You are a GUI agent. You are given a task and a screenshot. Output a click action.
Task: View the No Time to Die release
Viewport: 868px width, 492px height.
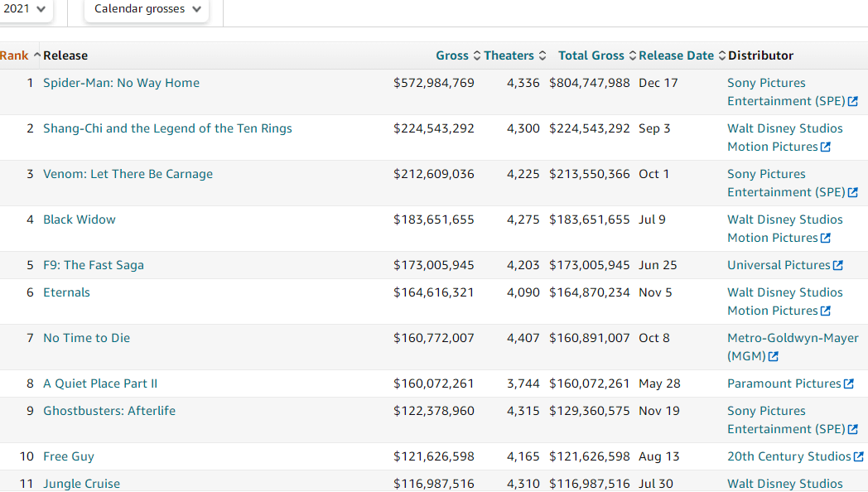point(86,338)
